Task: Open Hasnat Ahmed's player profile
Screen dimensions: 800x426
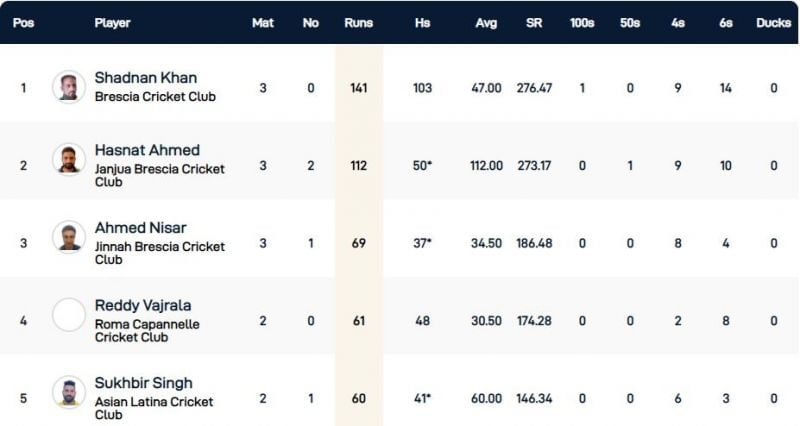Action: coord(147,150)
